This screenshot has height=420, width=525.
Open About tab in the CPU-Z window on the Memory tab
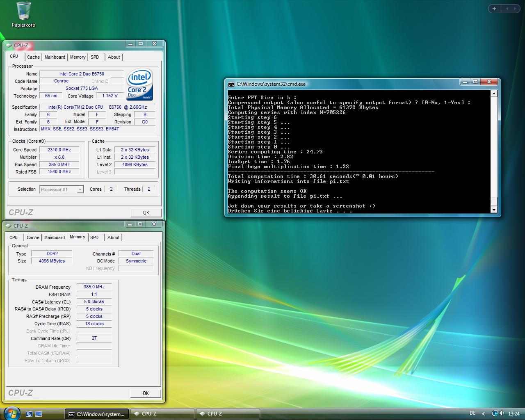114,238
